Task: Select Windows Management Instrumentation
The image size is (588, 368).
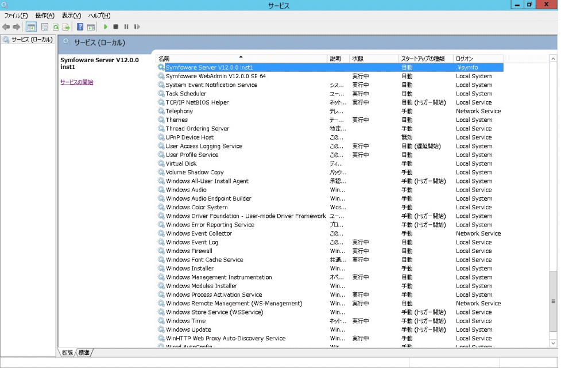Action: 330,277
